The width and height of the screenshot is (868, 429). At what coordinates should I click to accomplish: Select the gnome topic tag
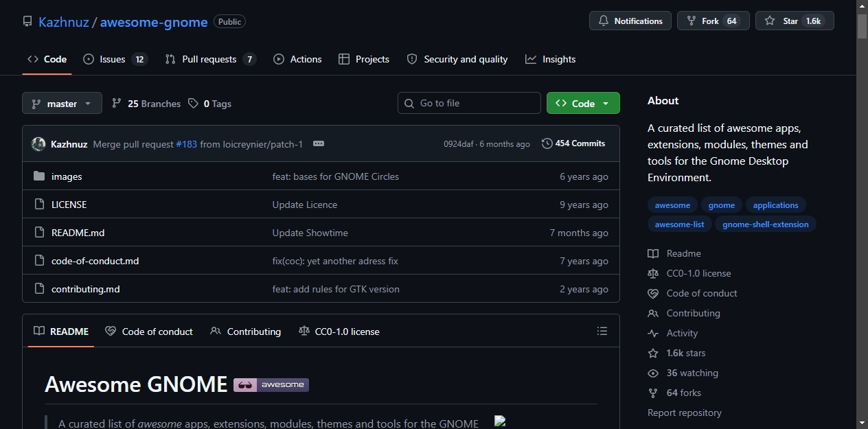coord(722,205)
